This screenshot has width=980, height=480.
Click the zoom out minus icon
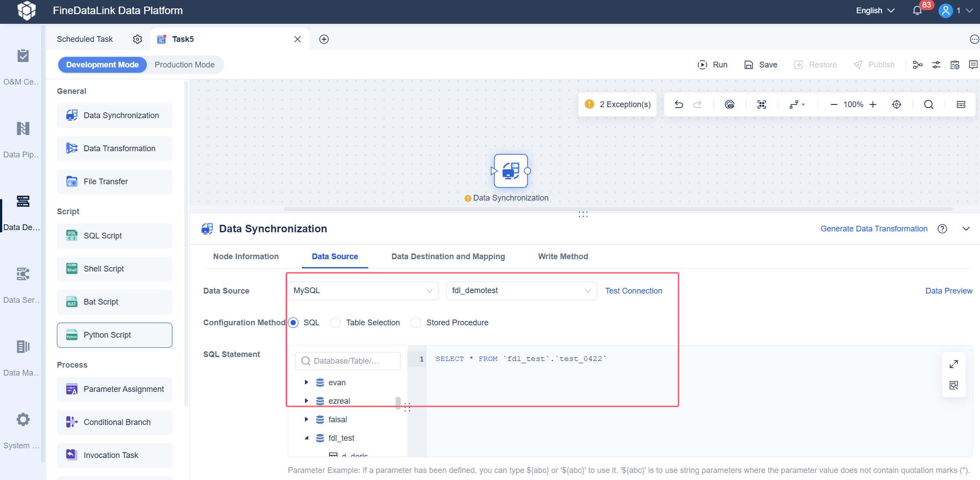click(x=834, y=104)
